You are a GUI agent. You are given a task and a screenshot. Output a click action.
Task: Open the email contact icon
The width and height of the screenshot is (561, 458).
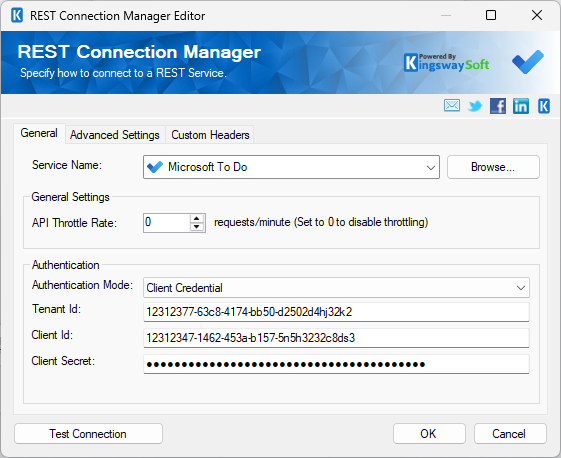coord(452,106)
